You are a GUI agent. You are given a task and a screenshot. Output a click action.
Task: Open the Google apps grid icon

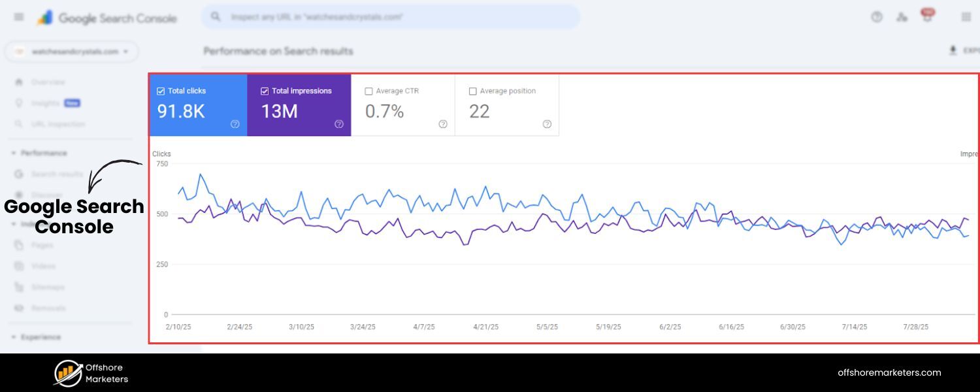[x=968, y=17]
